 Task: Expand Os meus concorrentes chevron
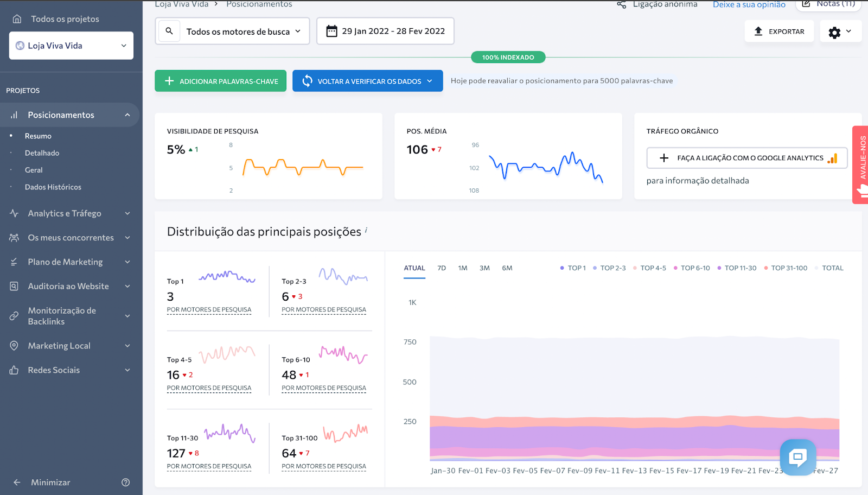coord(127,238)
